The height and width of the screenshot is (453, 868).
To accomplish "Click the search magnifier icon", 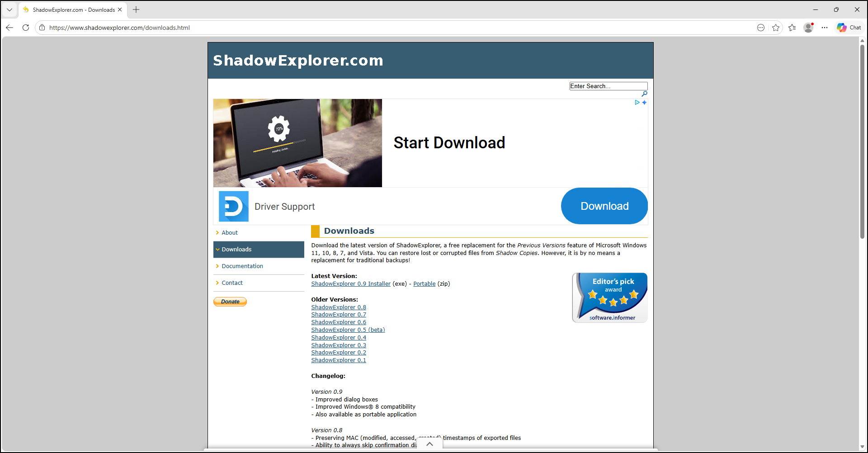I will point(644,94).
